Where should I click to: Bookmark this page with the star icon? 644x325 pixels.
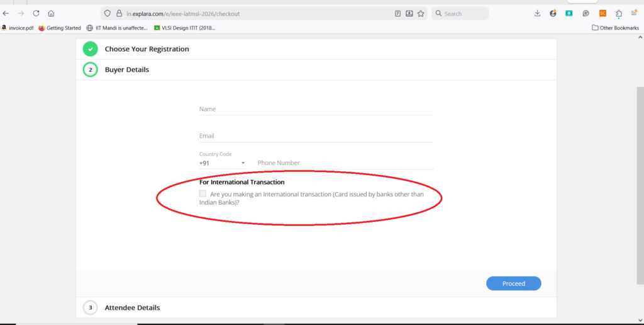pos(421,13)
